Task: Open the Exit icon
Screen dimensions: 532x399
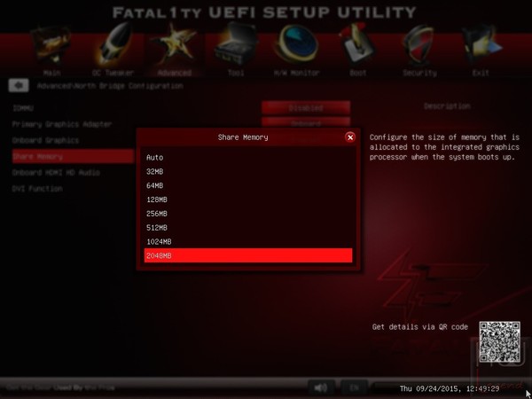Action: [x=481, y=45]
